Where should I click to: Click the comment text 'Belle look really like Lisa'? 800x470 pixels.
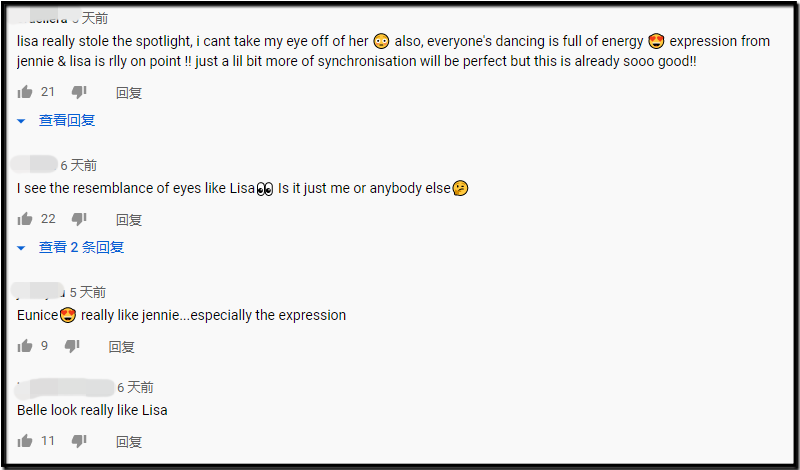[92, 410]
